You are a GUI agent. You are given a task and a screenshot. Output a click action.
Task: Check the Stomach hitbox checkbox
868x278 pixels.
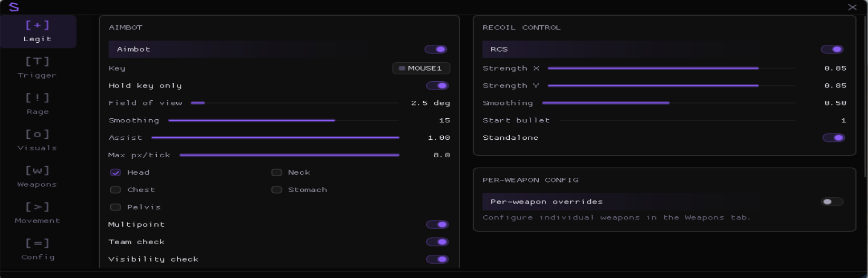click(x=276, y=190)
